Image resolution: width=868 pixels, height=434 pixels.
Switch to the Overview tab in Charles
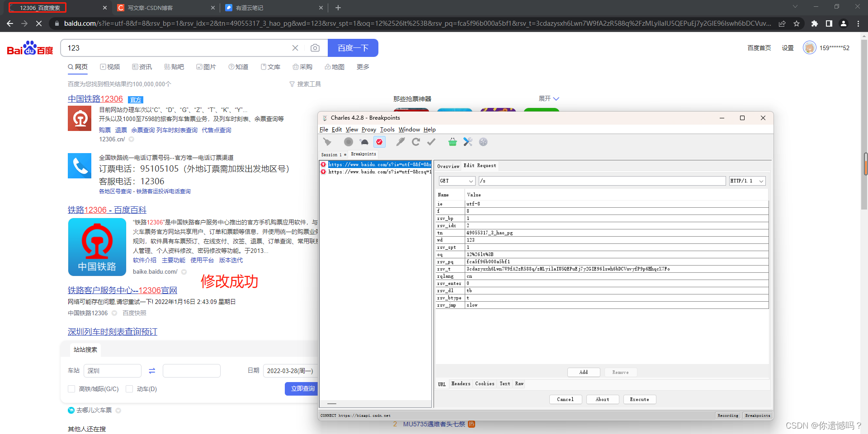point(448,166)
